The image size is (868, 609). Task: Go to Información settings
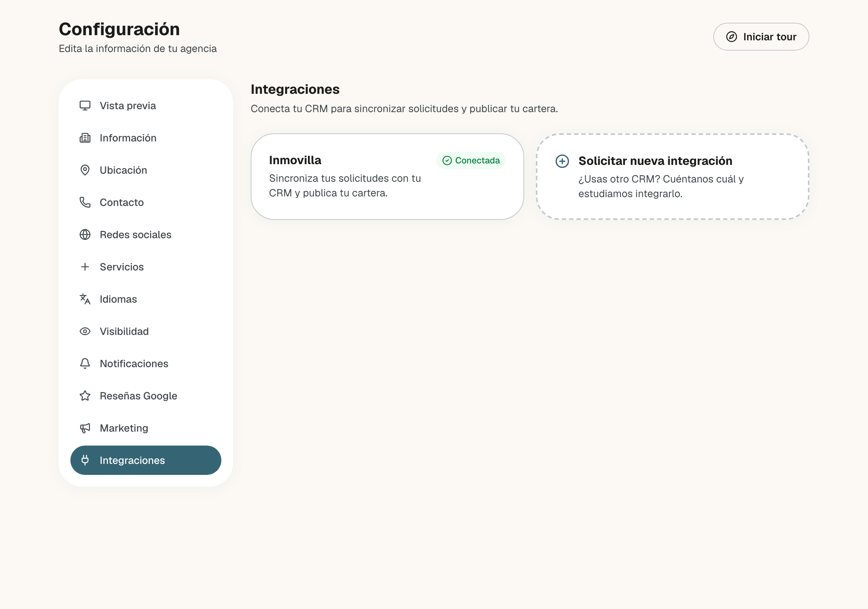tap(146, 138)
